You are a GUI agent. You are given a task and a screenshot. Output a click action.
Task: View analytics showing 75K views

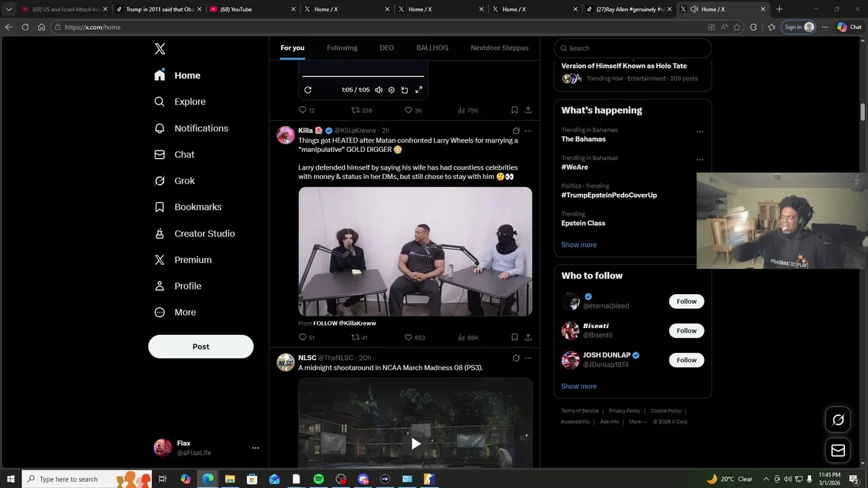[x=468, y=110]
